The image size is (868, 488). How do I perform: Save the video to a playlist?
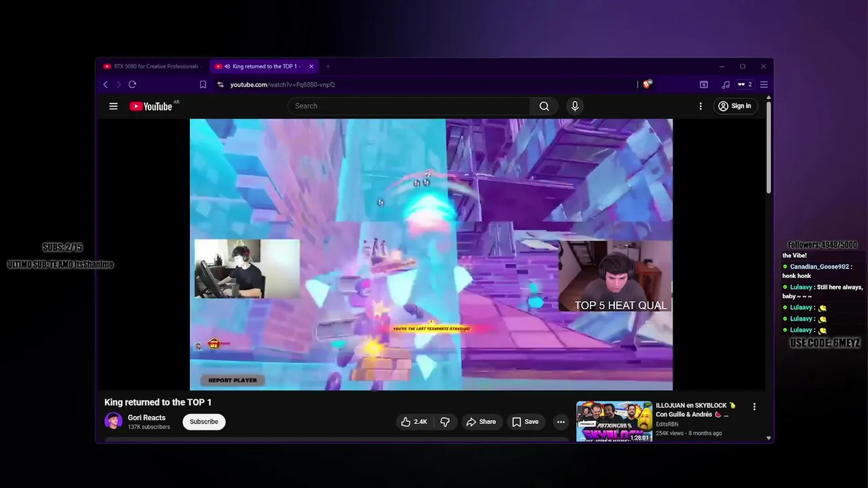pyautogui.click(x=526, y=422)
